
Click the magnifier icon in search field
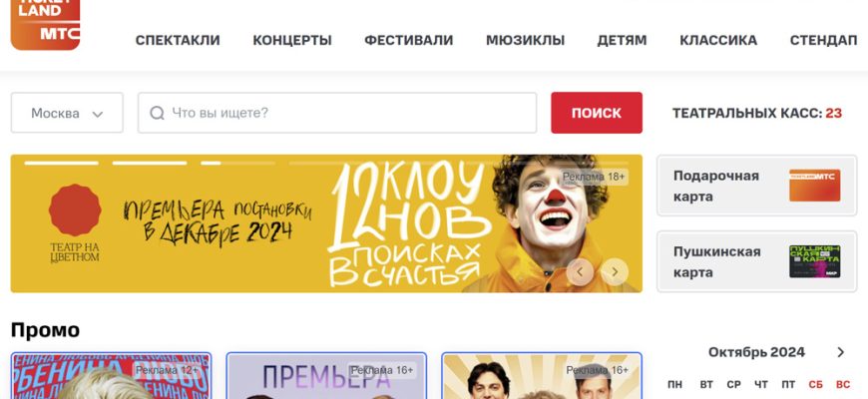tap(158, 113)
